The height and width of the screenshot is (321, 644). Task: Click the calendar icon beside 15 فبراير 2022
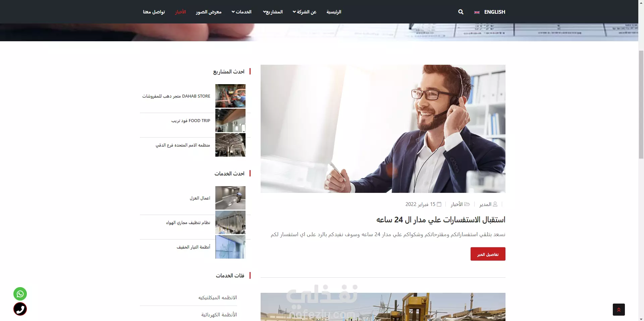439,204
